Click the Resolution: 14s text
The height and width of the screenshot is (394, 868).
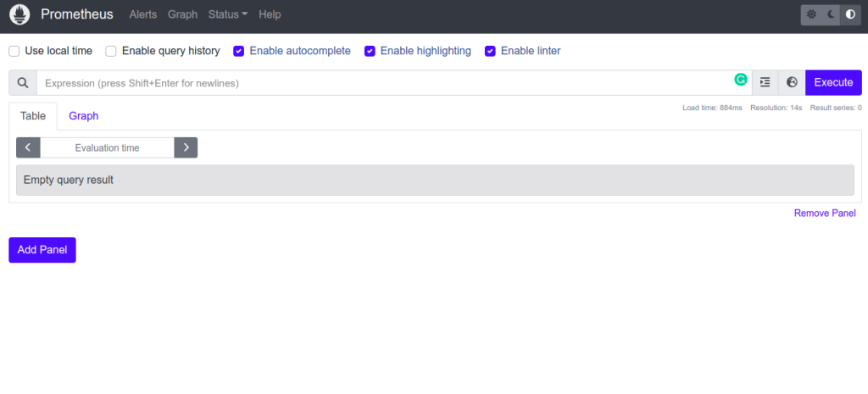776,108
